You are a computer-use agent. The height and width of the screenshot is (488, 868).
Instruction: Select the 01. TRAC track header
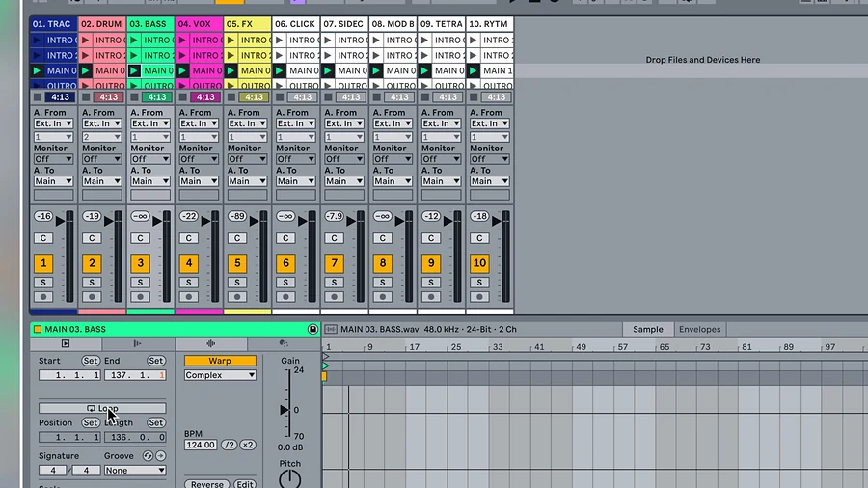pyautogui.click(x=53, y=24)
